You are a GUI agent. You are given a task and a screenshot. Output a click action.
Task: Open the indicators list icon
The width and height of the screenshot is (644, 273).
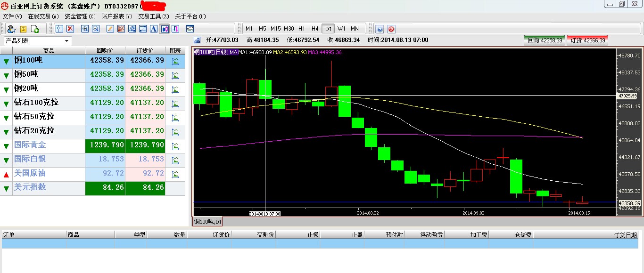[x=190, y=29]
